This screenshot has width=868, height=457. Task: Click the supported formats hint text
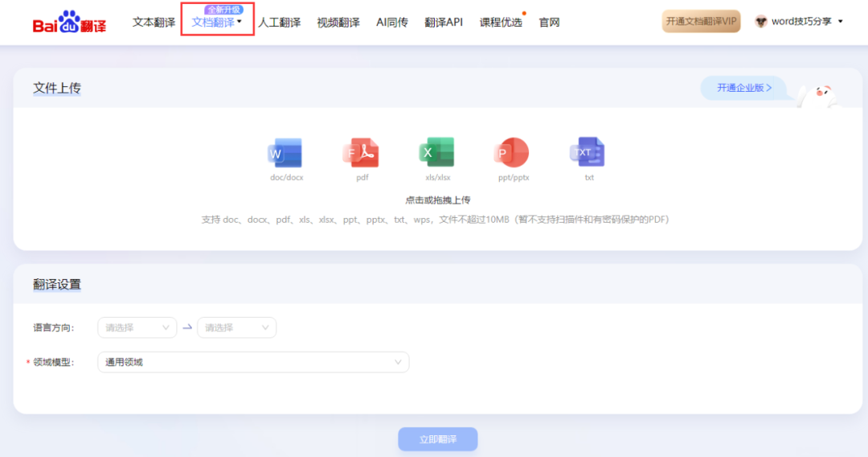[x=435, y=220]
